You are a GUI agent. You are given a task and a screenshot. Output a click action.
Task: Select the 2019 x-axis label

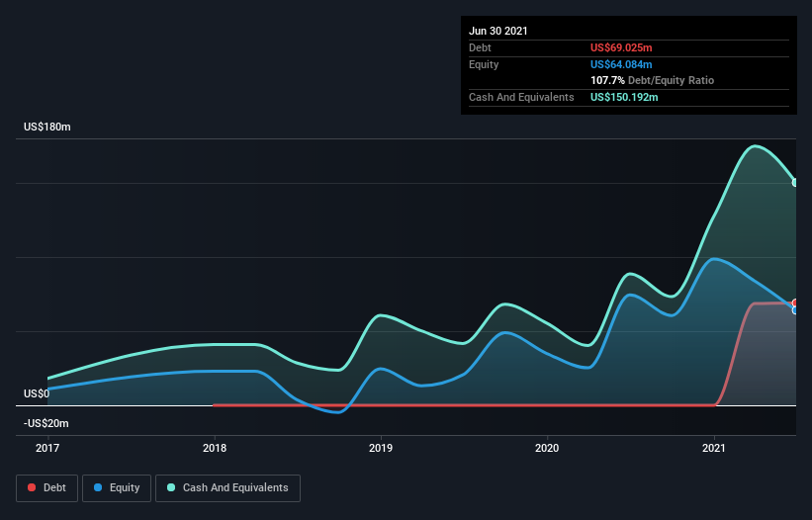pos(381,448)
